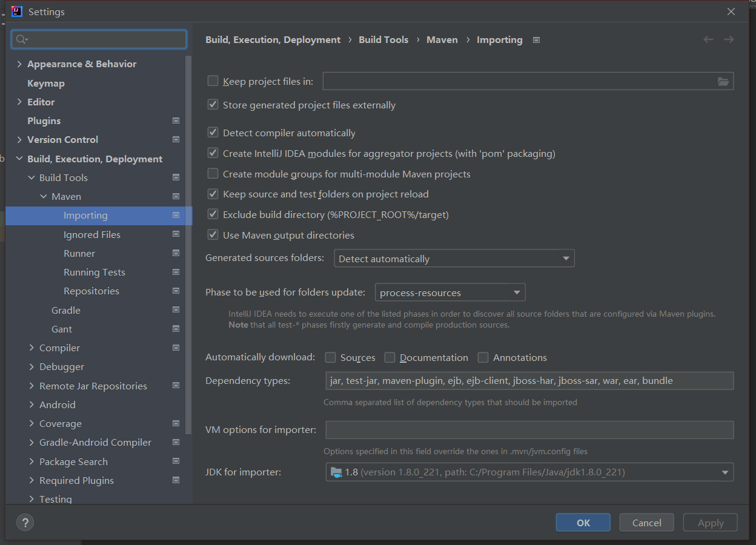Viewport: 756px width, 545px height.
Task: Click the project icon beside Gradle
Action: [176, 310]
